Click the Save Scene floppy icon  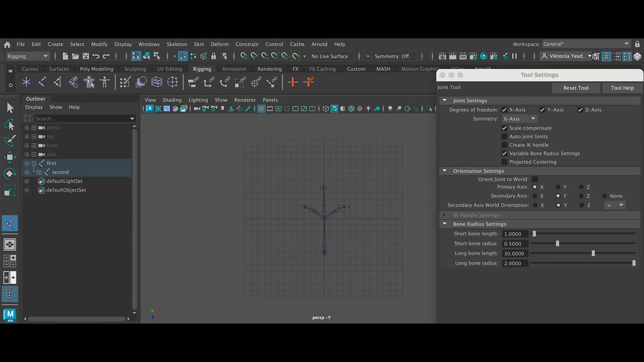(86, 56)
